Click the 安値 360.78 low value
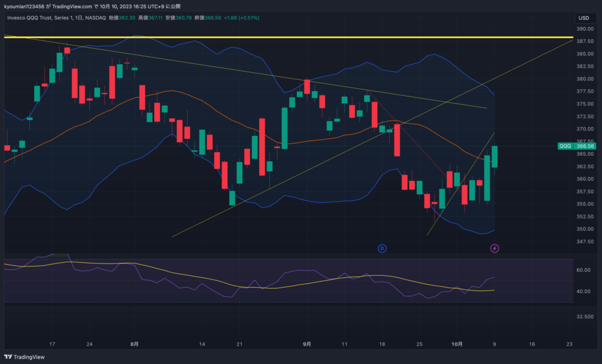 (179, 18)
